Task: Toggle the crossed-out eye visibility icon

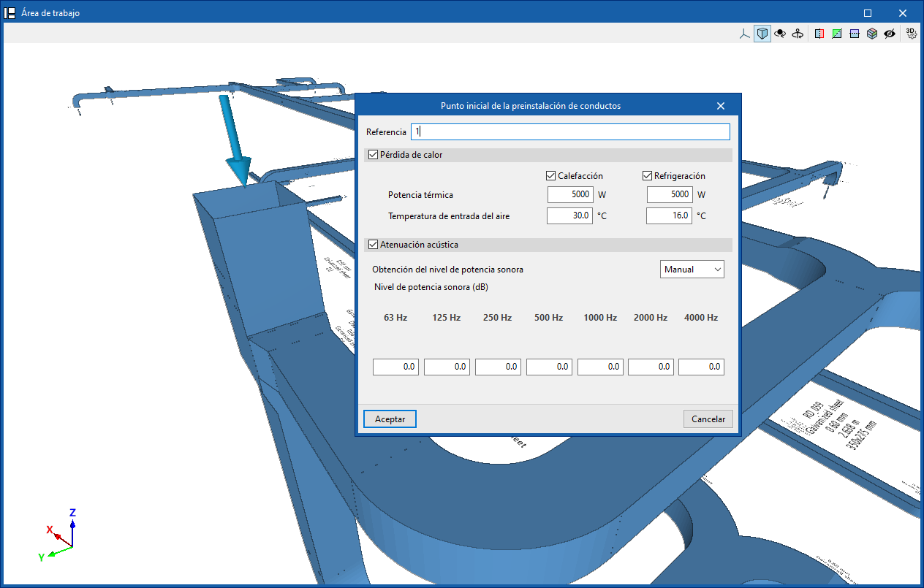Action: pyautogui.click(x=890, y=34)
